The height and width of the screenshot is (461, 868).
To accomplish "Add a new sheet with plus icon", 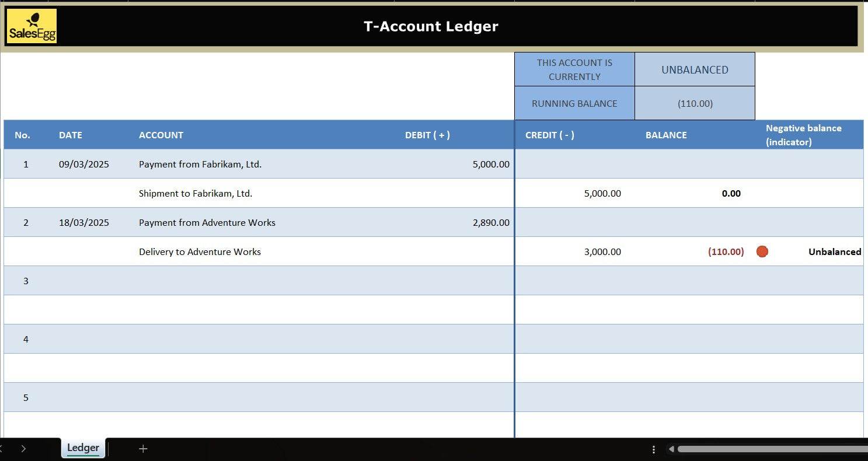I will point(143,449).
